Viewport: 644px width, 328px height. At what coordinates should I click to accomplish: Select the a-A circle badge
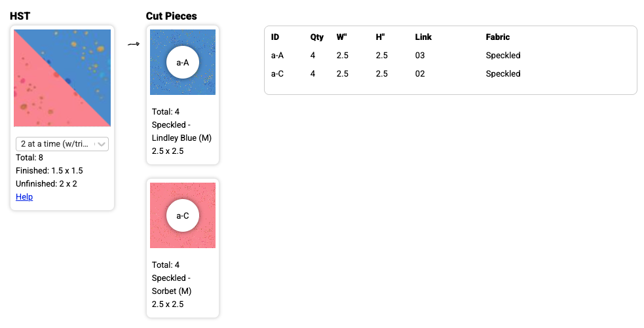pyautogui.click(x=183, y=62)
